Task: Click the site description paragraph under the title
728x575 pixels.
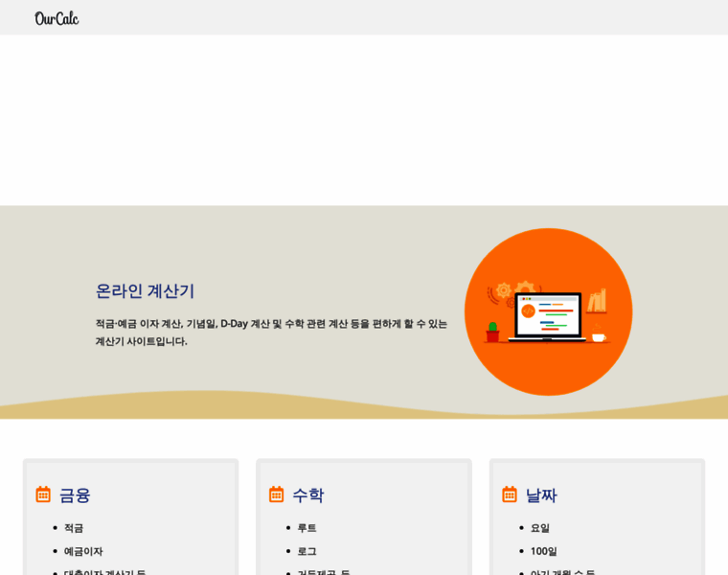Action: click(x=271, y=332)
